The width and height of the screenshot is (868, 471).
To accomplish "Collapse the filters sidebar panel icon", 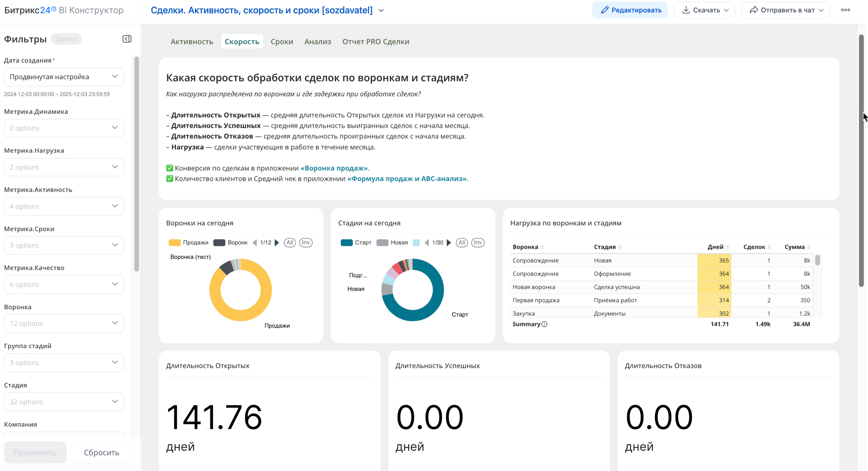I will tap(127, 39).
